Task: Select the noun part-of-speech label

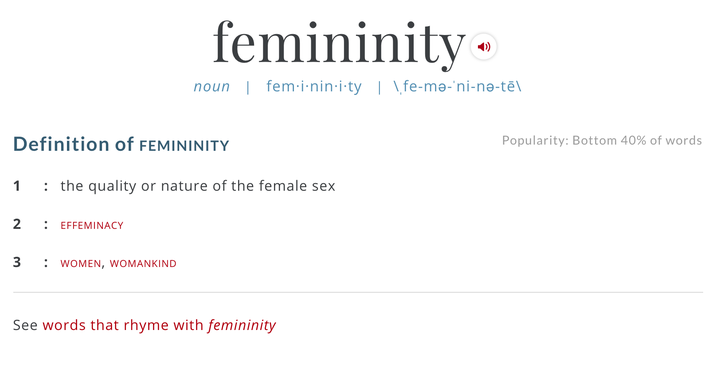Action: 212,86
